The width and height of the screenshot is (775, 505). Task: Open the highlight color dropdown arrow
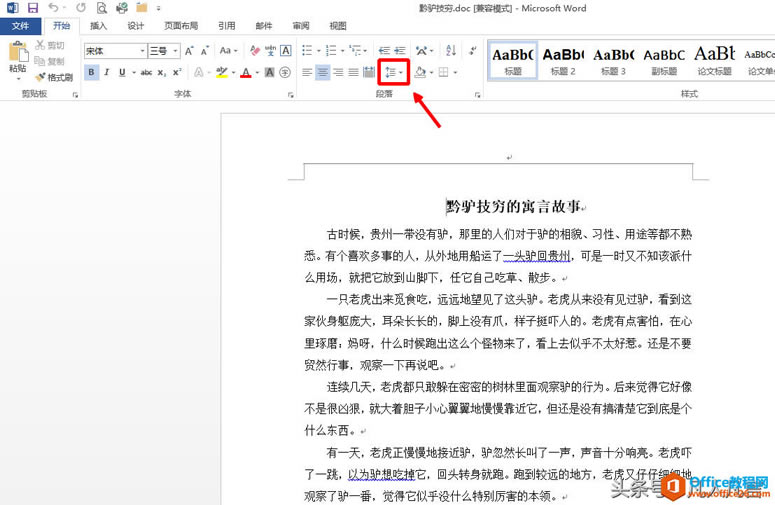click(x=233, y=72)
